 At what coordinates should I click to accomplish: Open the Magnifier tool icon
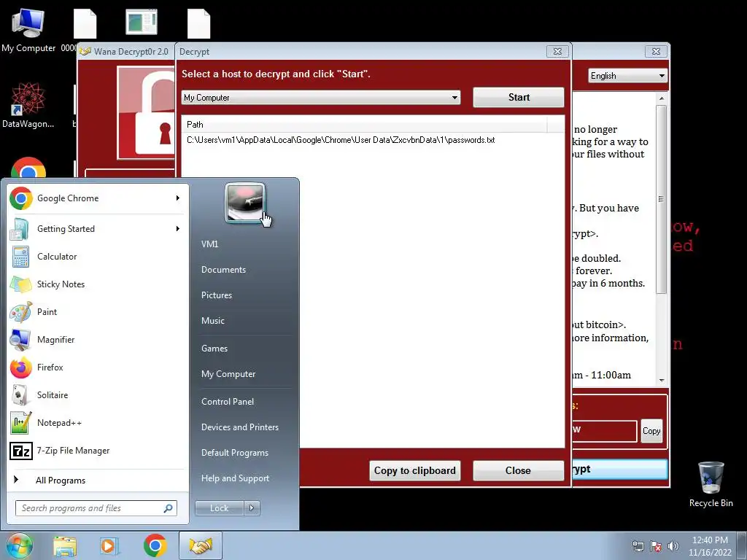click(x=20, y=340)
